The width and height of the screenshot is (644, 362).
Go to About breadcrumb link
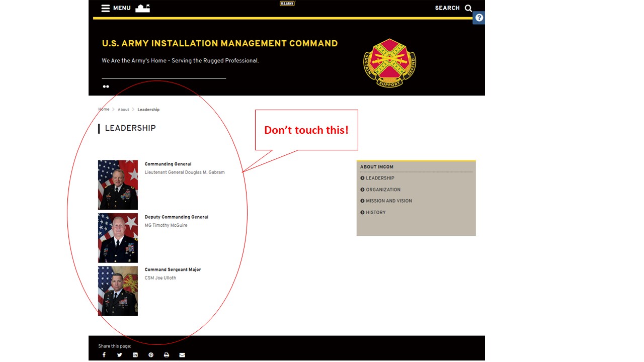(123, 110)
